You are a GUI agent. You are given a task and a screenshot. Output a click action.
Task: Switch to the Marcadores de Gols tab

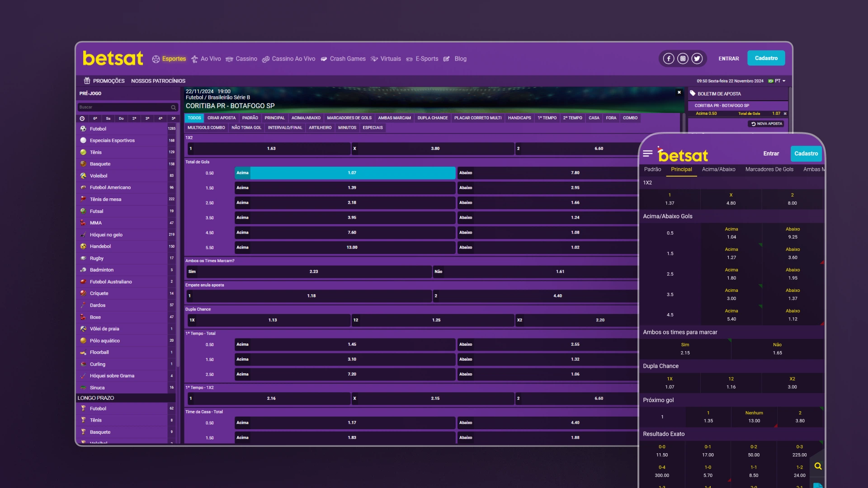point(349,118)
